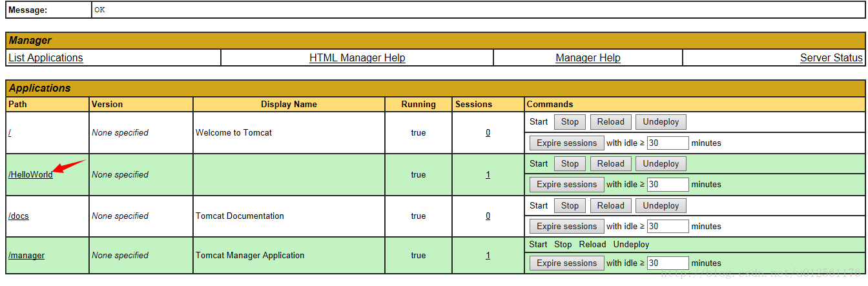This screenshot has width=868, height=286.
Task: Click the Version column header
Action: tap(107, 104)
